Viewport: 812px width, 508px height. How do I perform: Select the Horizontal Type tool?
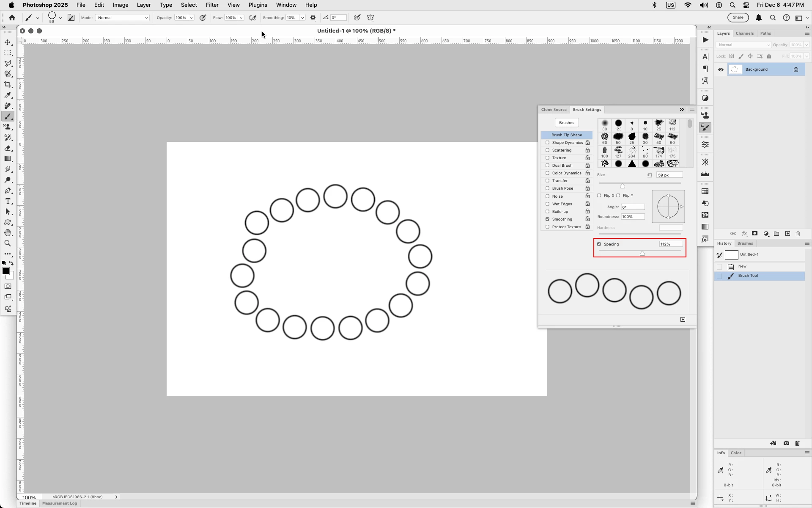[x=8, y=201]
